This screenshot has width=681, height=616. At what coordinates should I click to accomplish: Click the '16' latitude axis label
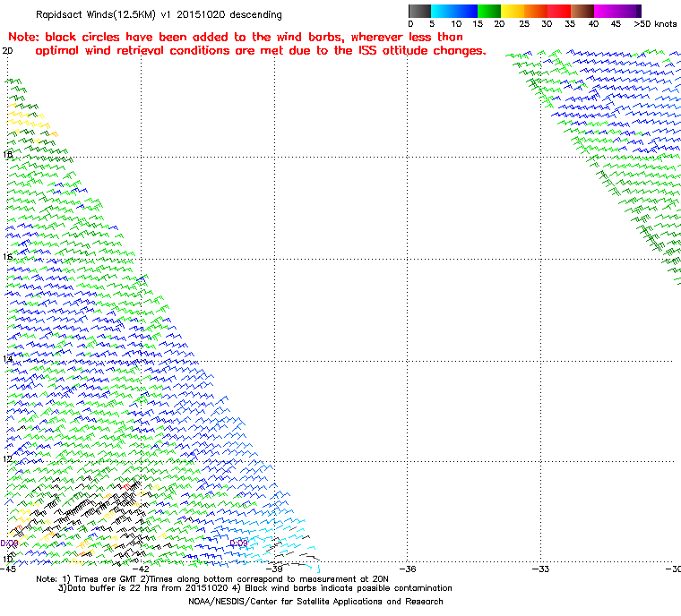(x=7, y=257)
